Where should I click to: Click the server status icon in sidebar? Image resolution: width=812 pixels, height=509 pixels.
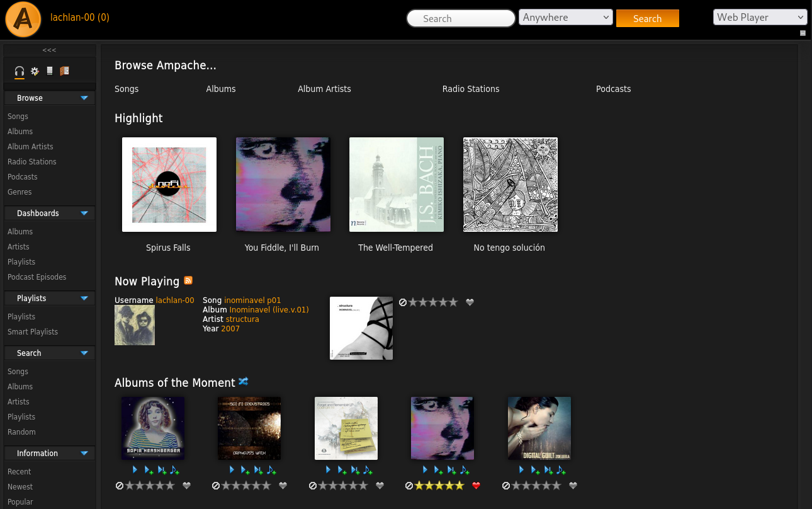point(49,71)
